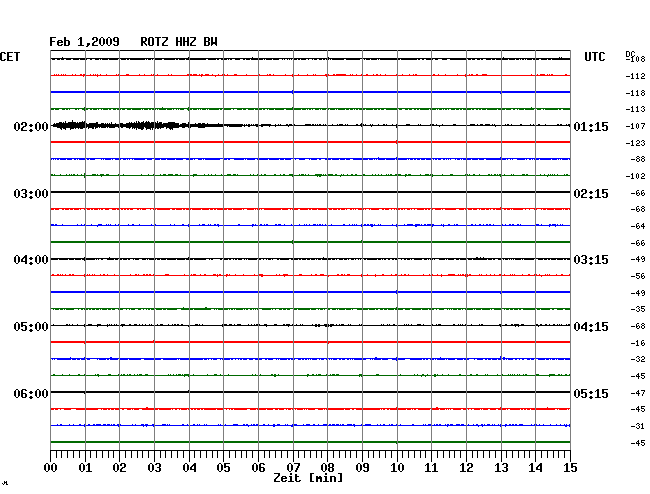Click the DC offset value '-35'
The width and height of the screenshot is (650, 494).
(x=638, y=309)
